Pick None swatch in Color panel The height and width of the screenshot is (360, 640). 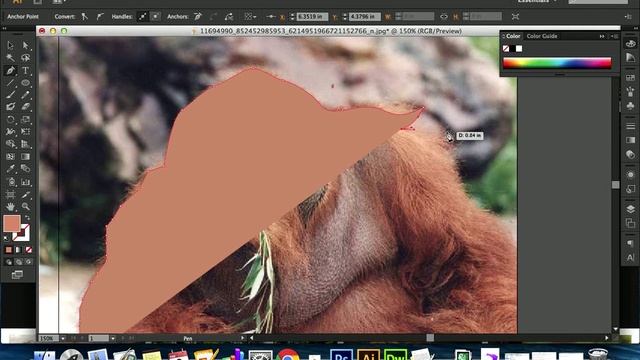pos(506,49)
